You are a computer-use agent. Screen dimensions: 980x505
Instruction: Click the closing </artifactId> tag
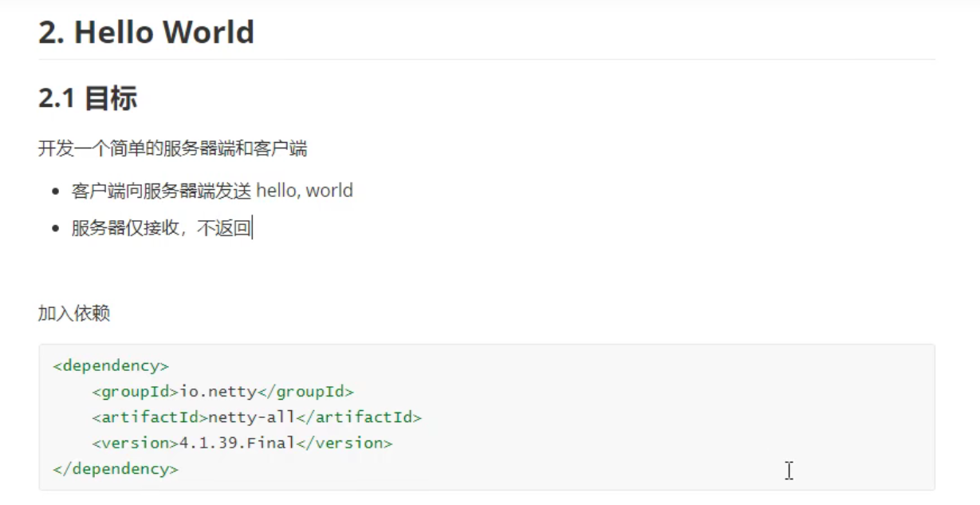coord(358,417)
